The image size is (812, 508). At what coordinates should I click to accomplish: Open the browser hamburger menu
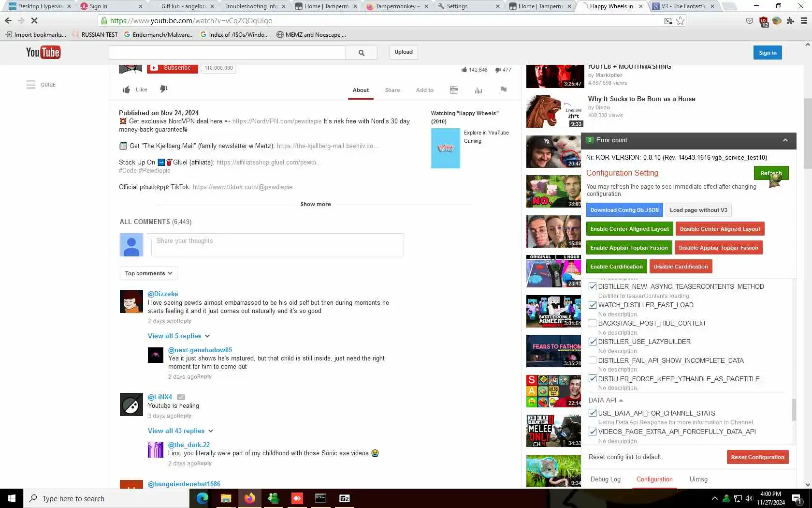pyautogui.click(x=804, y=21)
